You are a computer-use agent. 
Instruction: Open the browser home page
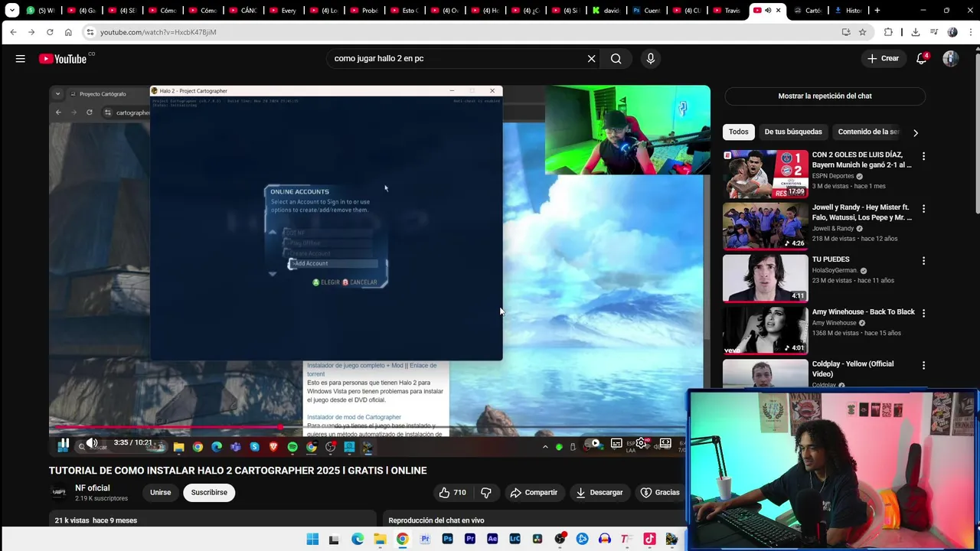coord(68,32)
